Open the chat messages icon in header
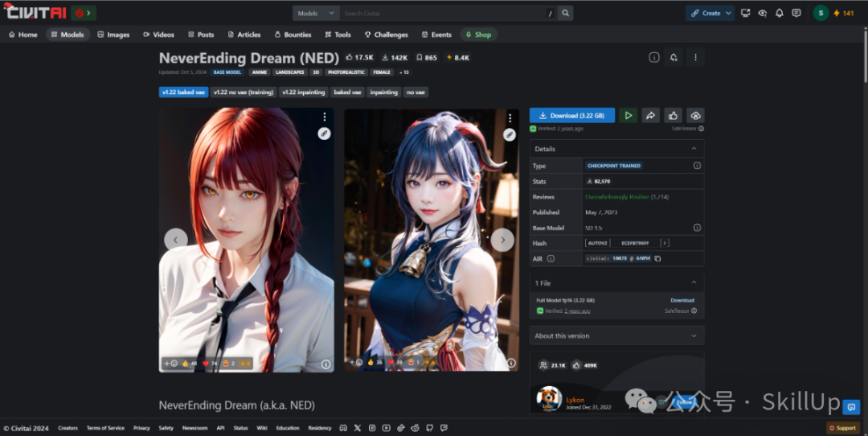 796,13
